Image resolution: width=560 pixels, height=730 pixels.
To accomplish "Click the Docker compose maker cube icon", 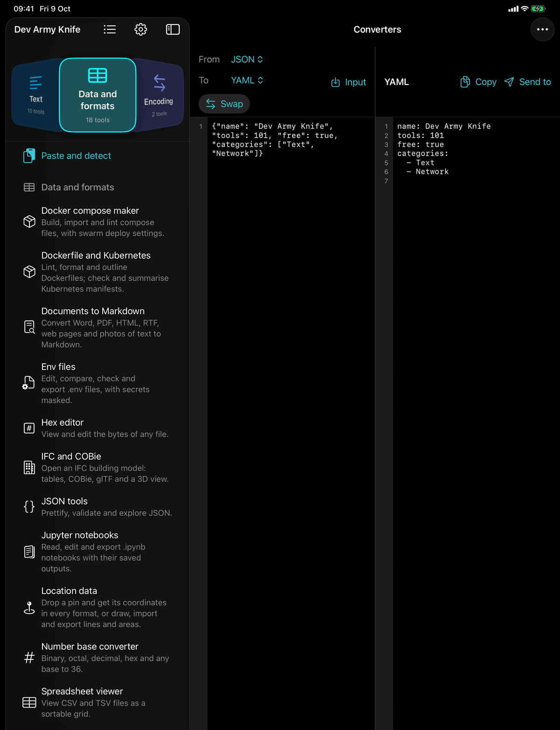I will point(29,221).
